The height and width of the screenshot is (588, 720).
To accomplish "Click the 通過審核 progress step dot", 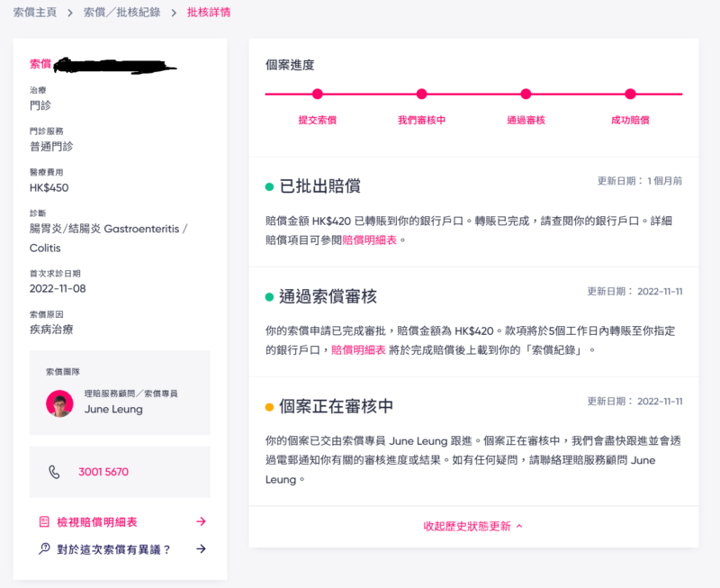I will (x=526, y=94).
